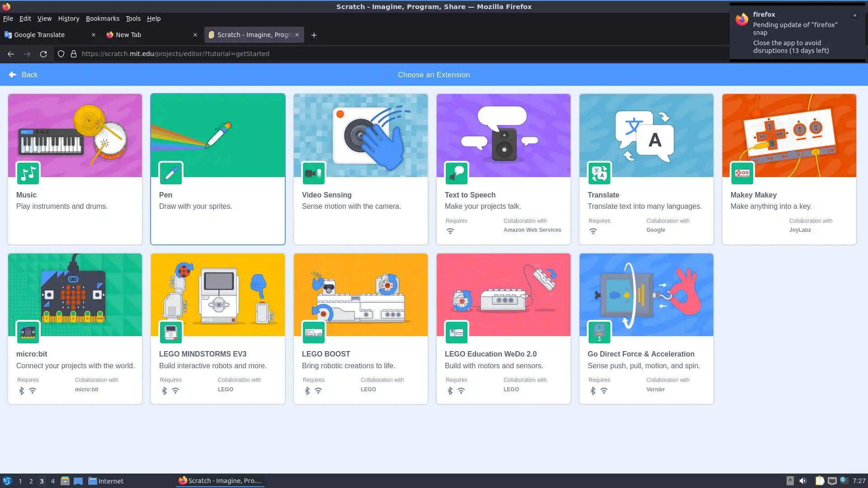Viewport: 868px width, 488px height.
Task: Select the Pen extension pencil icon
Action: 171,174
